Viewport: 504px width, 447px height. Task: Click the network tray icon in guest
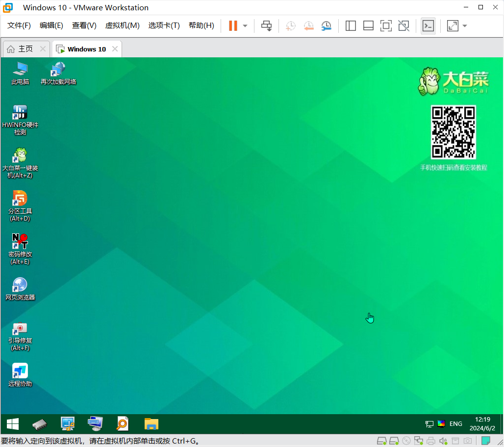tap(429, 424)
